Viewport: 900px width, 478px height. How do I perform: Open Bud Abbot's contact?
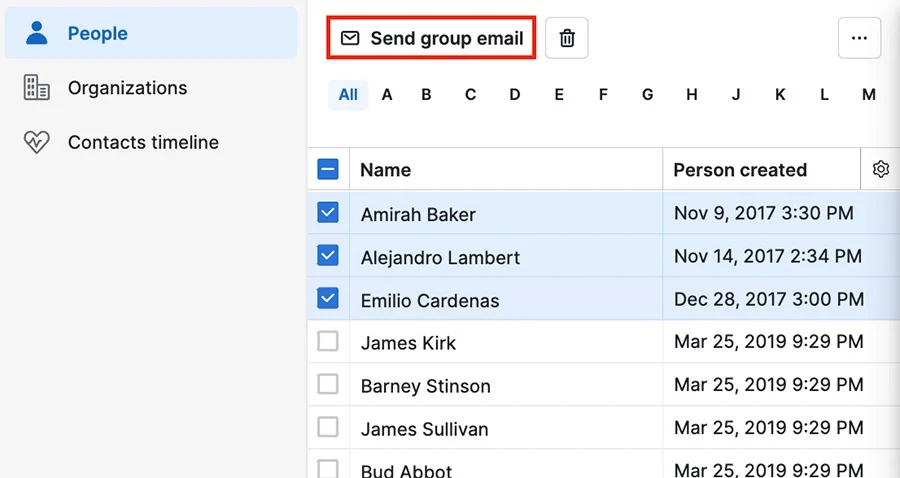406,471
